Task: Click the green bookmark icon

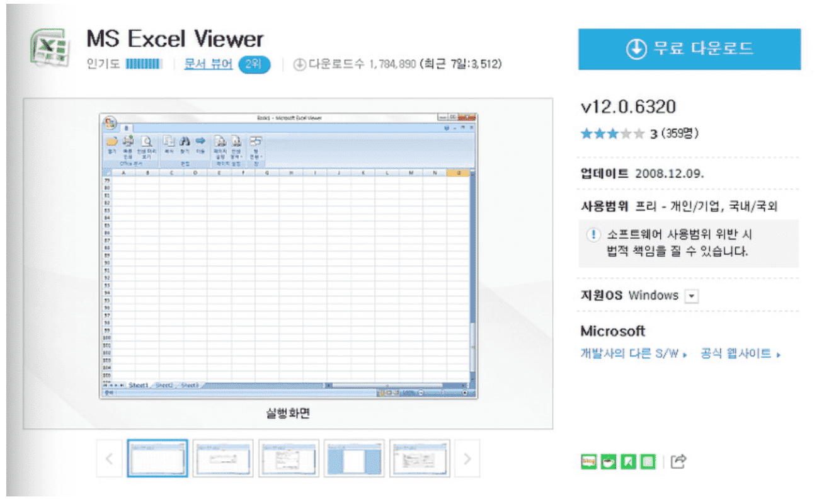Action: [x=628, y=462]
